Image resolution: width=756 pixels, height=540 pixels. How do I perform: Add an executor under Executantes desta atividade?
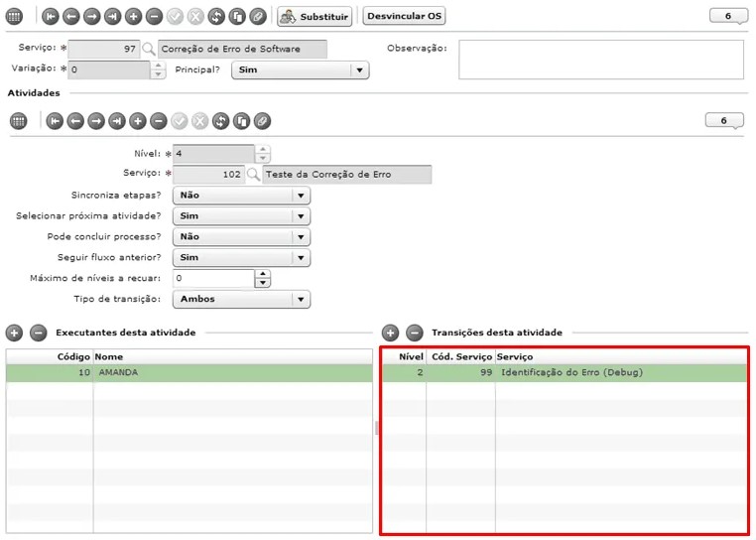coord(14,333)
